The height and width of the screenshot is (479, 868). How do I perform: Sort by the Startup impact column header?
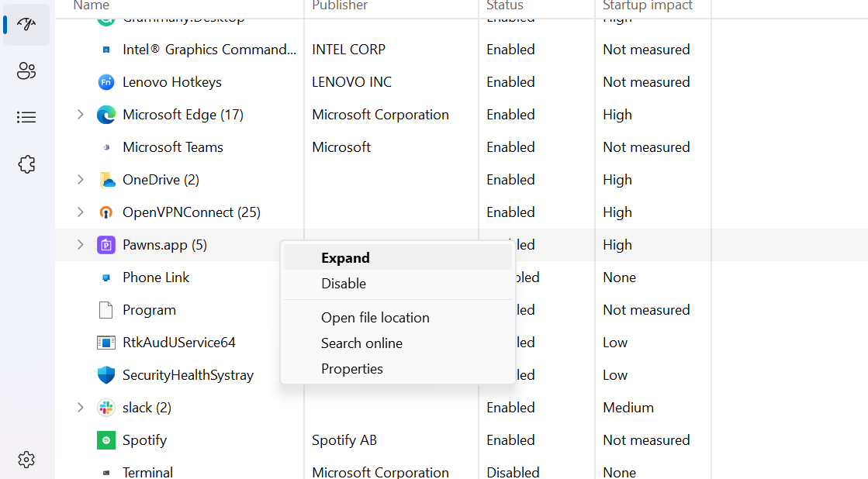coord(648,5)
